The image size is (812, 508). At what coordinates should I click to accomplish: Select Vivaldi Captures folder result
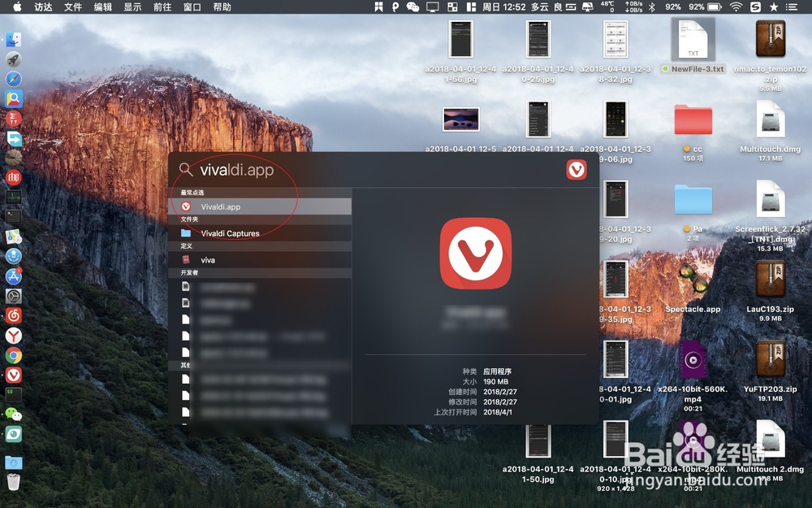point(260,233)
